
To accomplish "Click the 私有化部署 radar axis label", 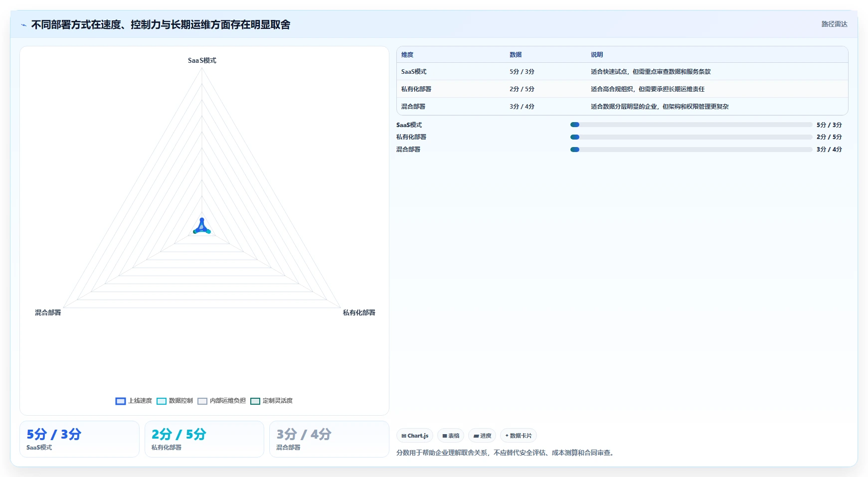I will tap(359, 313).
